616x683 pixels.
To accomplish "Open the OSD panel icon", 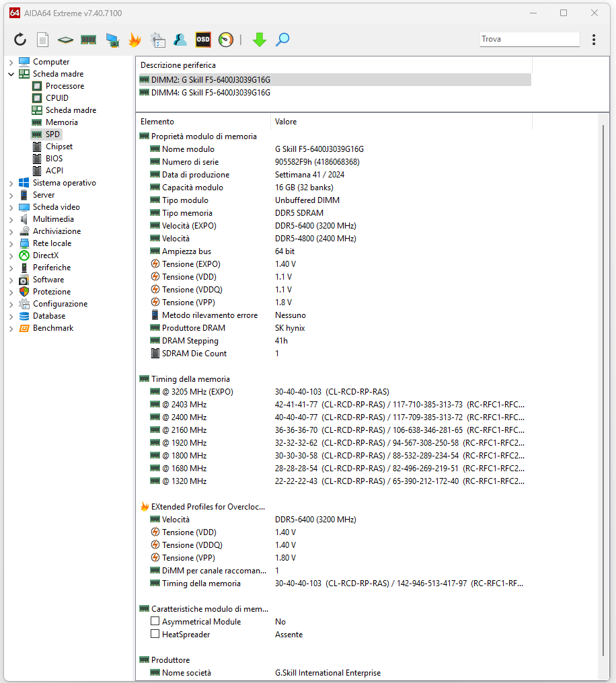I will [203, 40].
